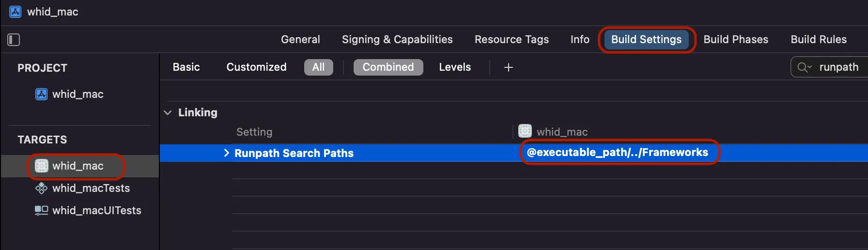Switch to the Levels view

coord(455,67)
